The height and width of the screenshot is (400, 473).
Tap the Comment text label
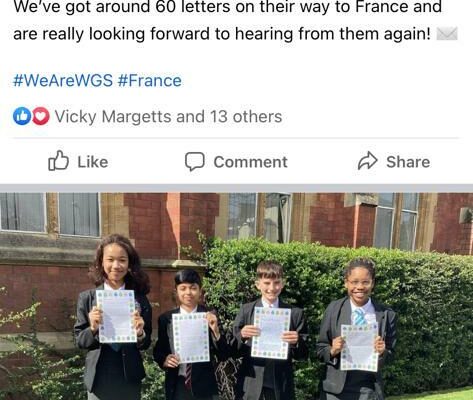click(250, 162)
